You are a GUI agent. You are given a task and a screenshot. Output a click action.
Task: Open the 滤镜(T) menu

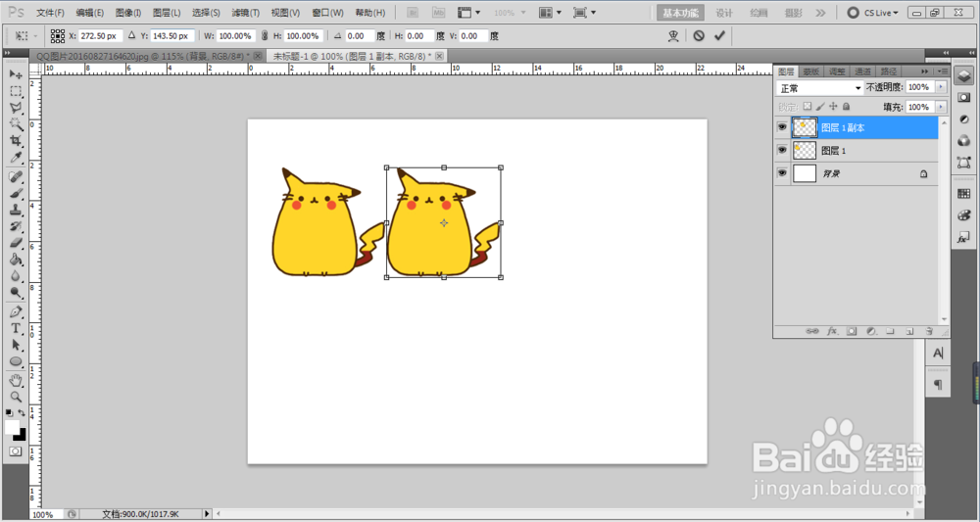point(245,13)
